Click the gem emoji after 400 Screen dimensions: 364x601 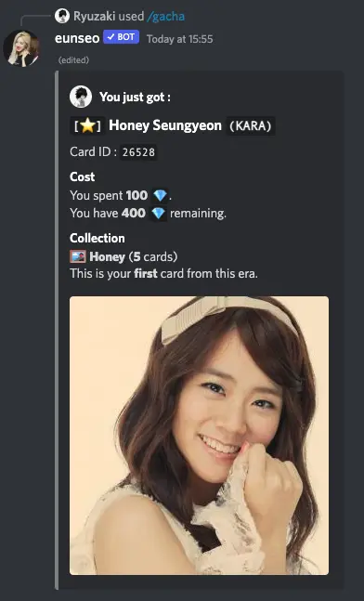pyautogui.click(x=158, y=214)
